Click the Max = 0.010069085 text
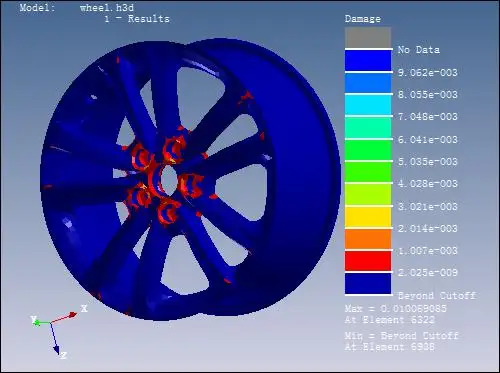Screen dimensions: 500x373 tap(396, 308)
